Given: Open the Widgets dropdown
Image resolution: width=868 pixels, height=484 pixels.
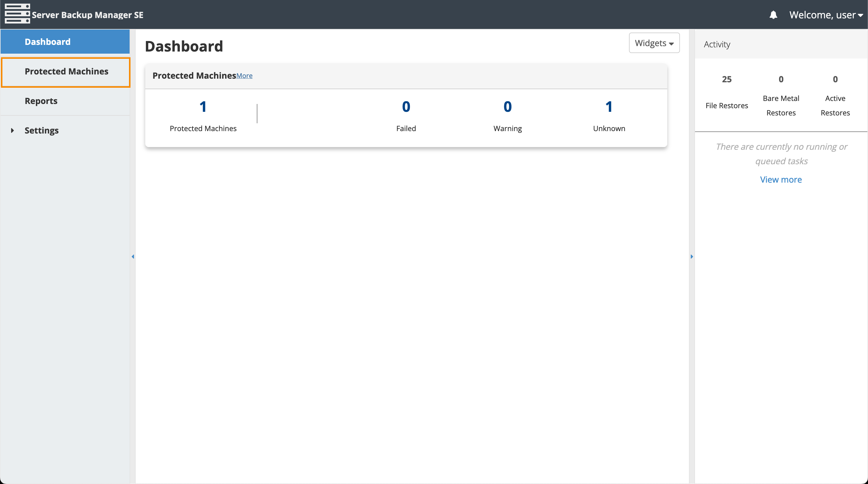Looking at the screenshot, I should (x=654, y=43).
